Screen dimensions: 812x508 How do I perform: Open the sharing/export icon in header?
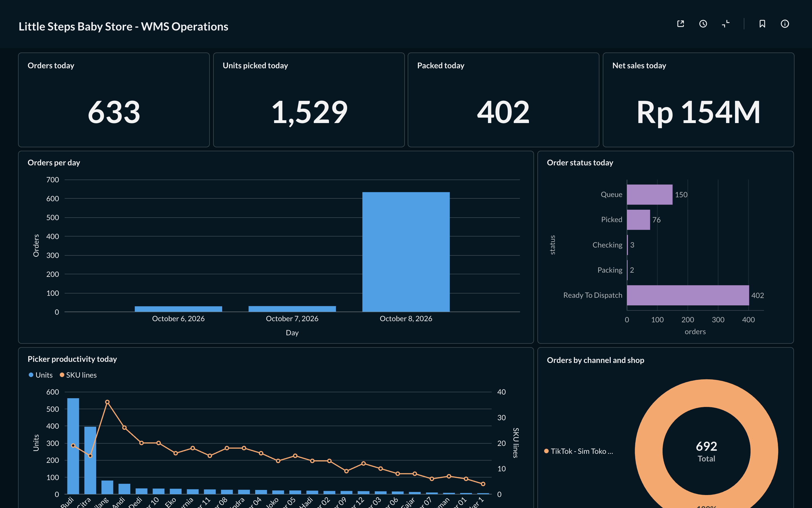[x=680, y=24]
